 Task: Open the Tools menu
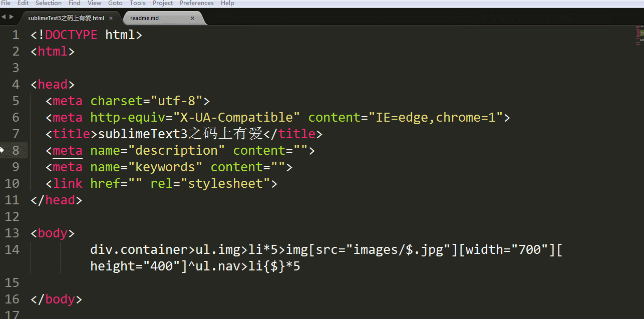(138, 3)
